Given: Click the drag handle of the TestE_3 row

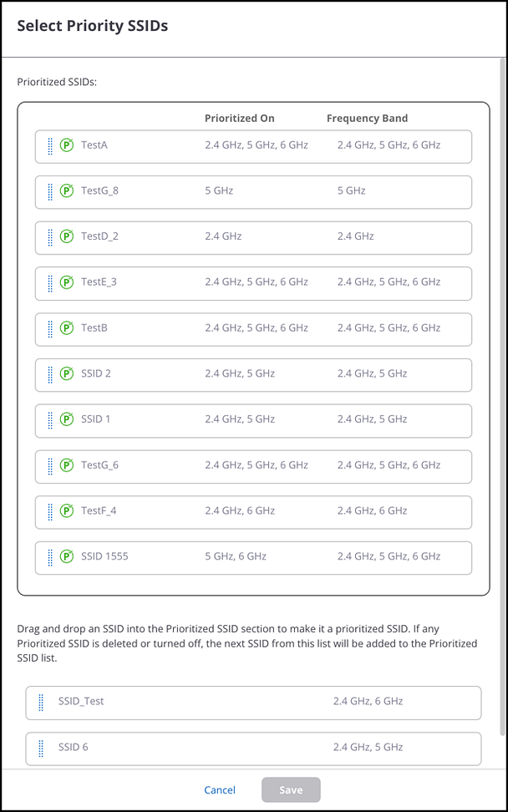Looking at the screenshot, I should pos(50,282).
